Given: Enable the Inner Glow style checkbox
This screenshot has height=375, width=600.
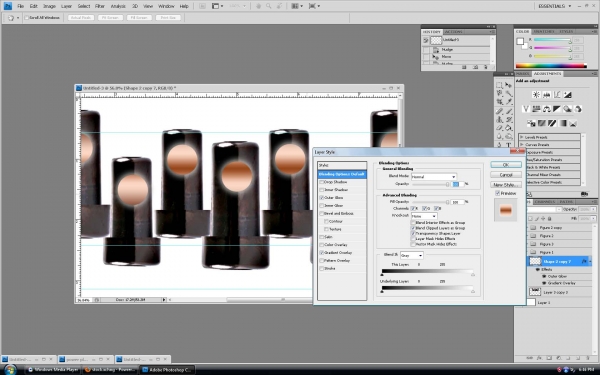Looking at the screenshot, I should tap(322, 205).
